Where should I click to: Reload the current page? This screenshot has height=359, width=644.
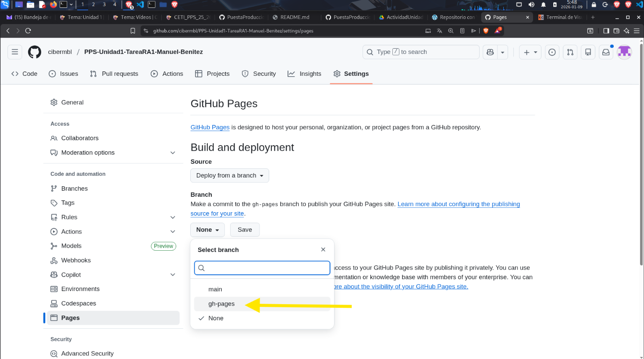pyautogui.click(x=28, y=31)
